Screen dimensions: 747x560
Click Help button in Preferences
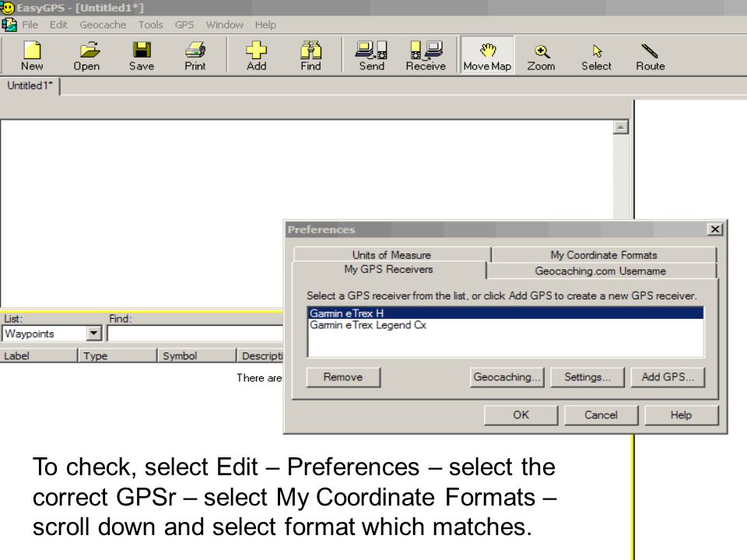click(x=682, y=415)
